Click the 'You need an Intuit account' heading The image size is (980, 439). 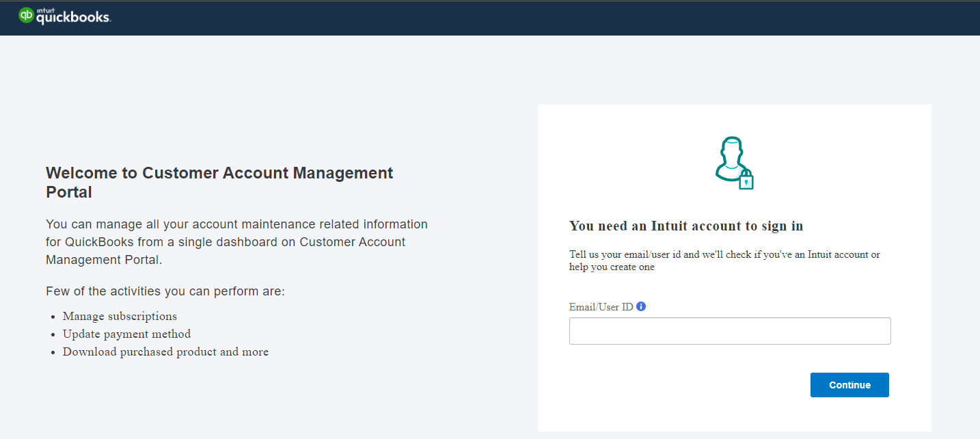[686, 226]
